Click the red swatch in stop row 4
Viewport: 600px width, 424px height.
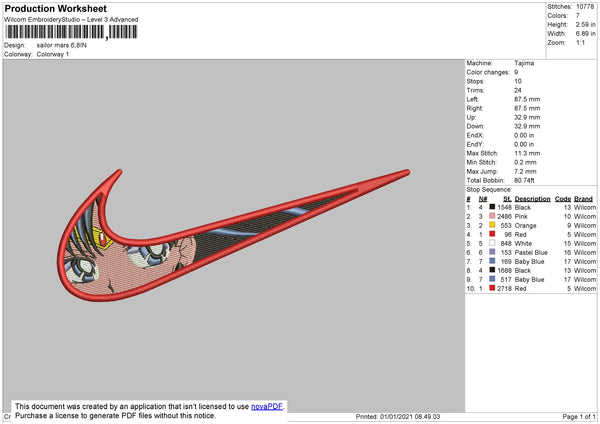492,234
